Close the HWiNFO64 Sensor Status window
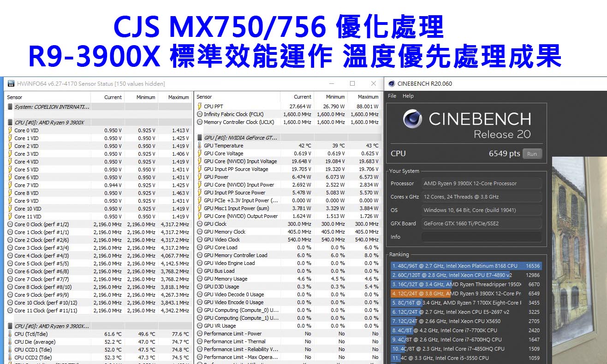607x364 pixels. point(374,83)
